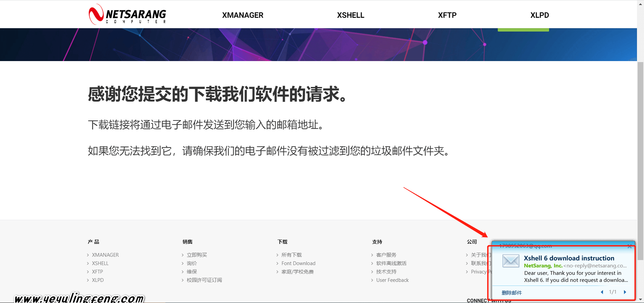Open the XMANAGER menu in the top navigation
The image size is (644, 303).
(243, 15)
